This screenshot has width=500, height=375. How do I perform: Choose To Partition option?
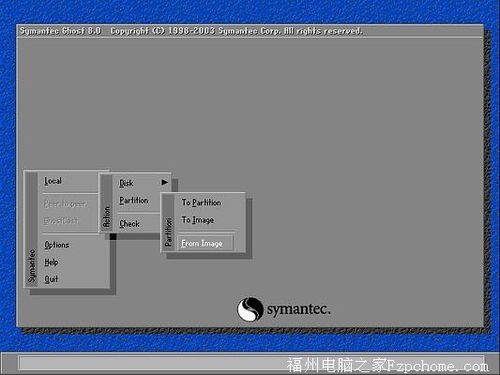click(201, 203)
